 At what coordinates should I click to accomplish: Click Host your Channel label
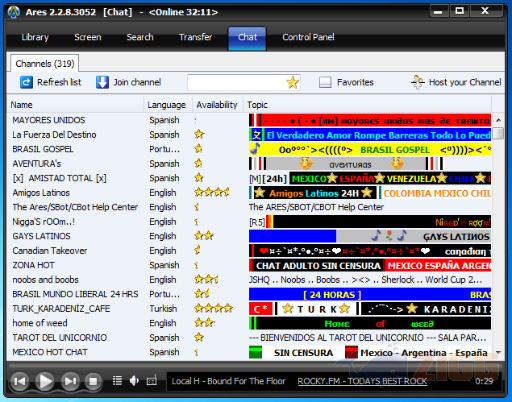[465, 82]
